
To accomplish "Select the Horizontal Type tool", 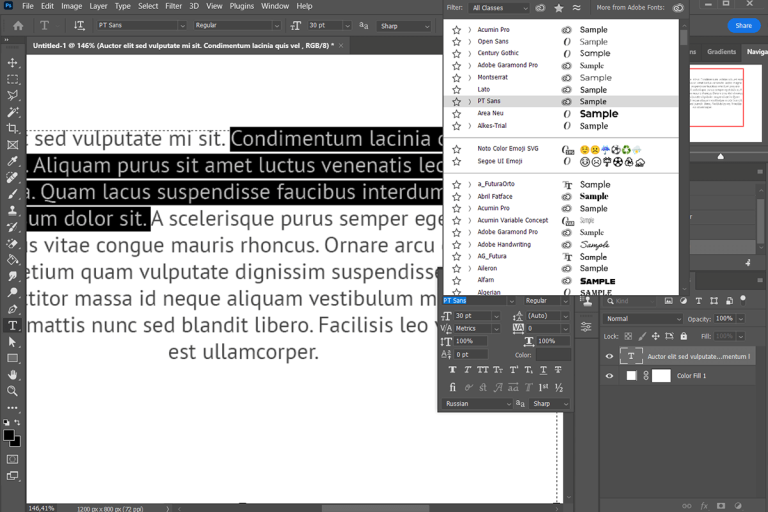I will [x=13, y=325].
